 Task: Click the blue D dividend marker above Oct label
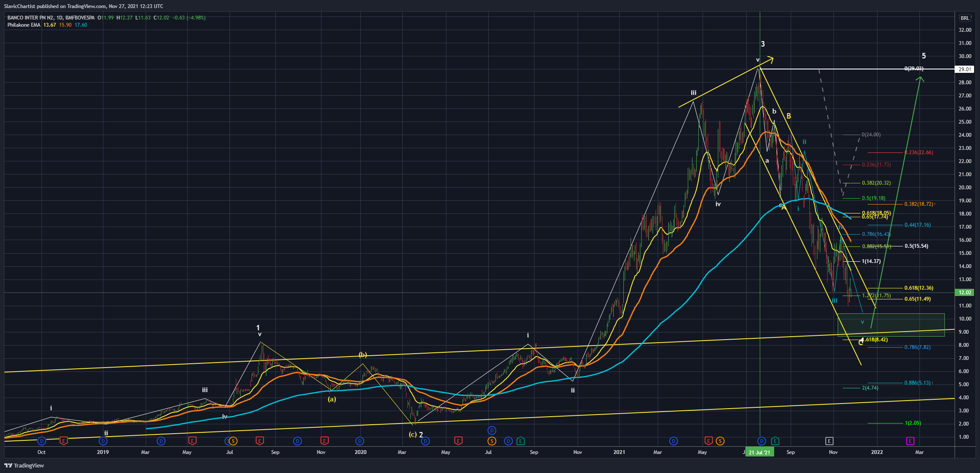(x=42, y=441)
